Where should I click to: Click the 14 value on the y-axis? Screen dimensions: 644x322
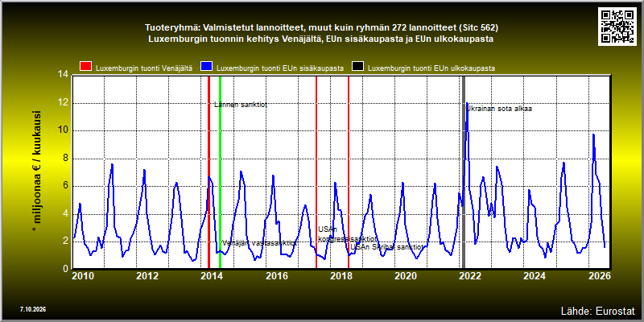63,75
